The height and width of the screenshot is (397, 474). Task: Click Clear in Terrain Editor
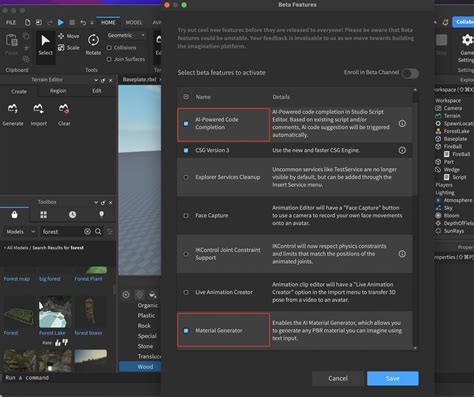point(64,115)
